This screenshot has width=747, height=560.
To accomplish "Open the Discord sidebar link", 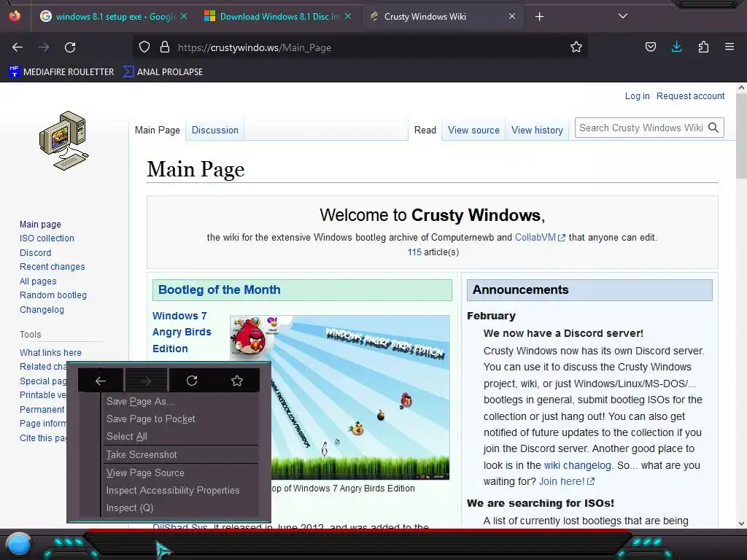I will [35, 253].
